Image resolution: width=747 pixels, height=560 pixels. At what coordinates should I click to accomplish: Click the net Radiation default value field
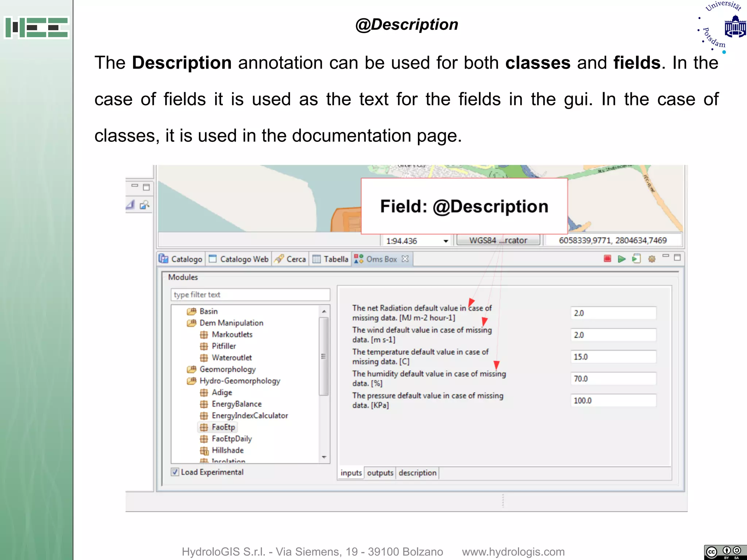(614, 313)
